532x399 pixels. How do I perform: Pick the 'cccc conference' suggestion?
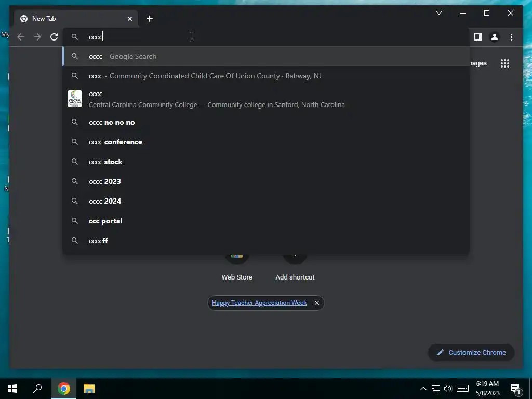[266, 142]
